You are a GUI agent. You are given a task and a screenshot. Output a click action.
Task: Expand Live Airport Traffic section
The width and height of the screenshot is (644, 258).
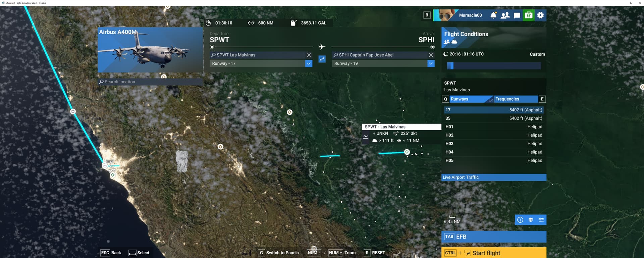pos(494,177)
